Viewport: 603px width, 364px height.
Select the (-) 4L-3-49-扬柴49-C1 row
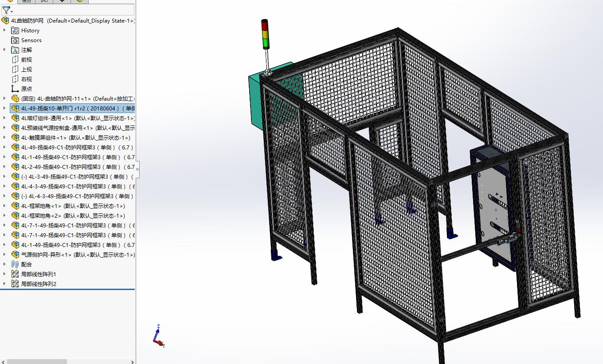tap(72, 177)
